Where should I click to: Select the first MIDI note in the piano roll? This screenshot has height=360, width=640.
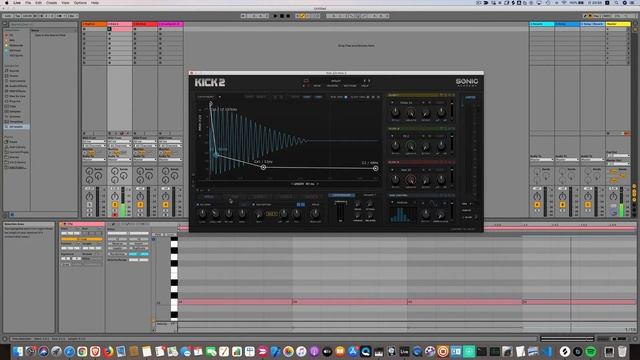coord(236,302)
